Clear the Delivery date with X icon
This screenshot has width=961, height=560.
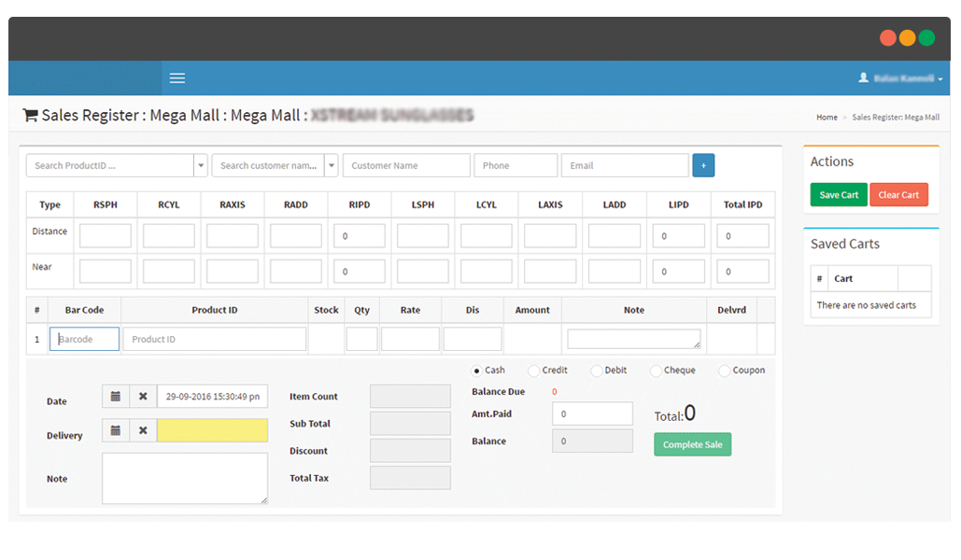(x=143, y=431)
